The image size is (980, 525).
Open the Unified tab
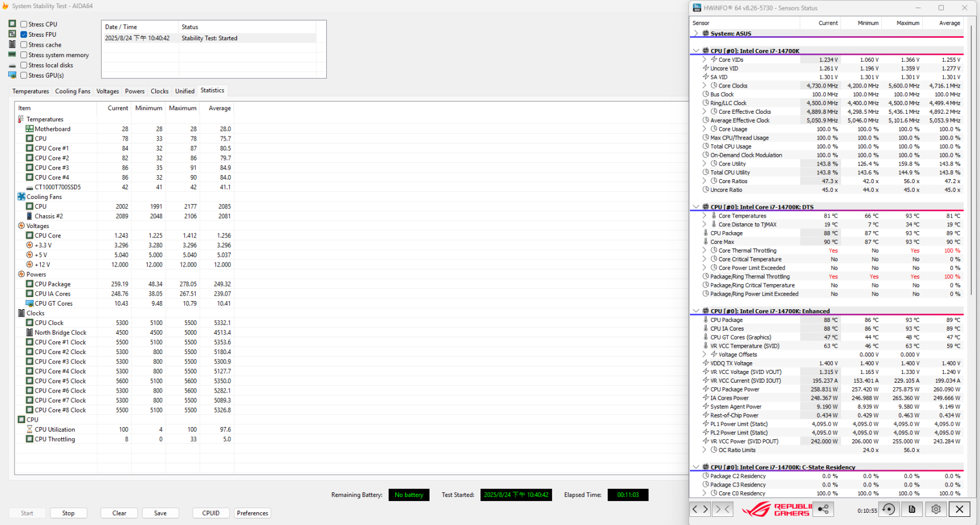tap(184, 91)
